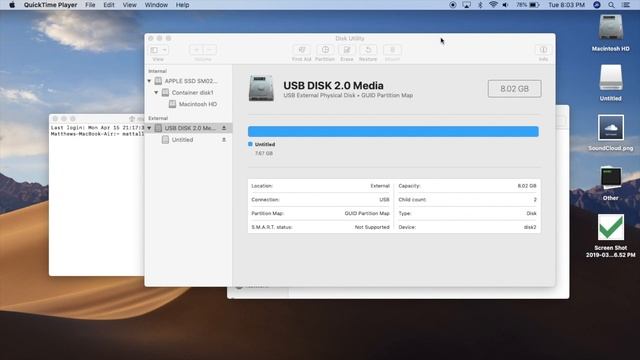Screen dimensions: 640x360
Task: Collapse the APPLE SSD disclosure triangle
Action: (x=149, y=81)
